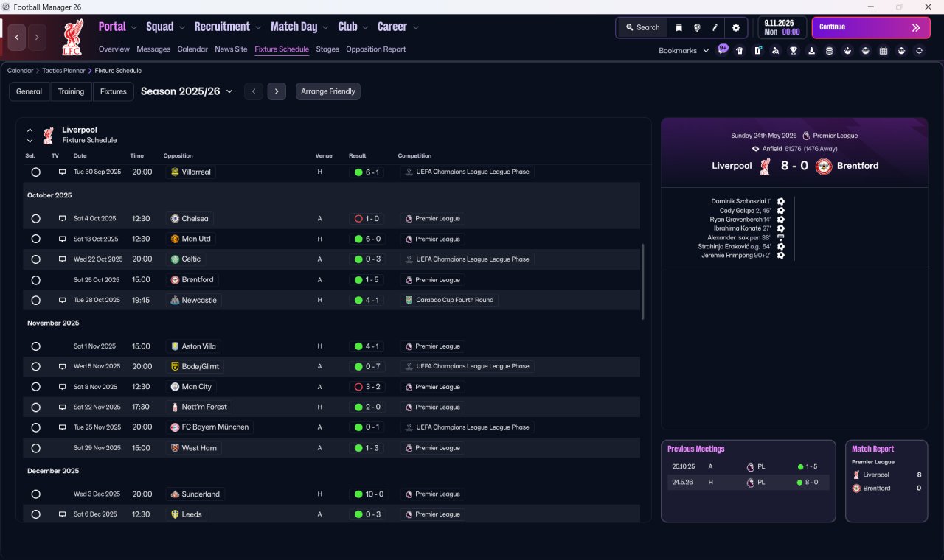Click the TV icon on the Chelsea row
Viewport: 944px width, 560px height.
tap(63, 219)
